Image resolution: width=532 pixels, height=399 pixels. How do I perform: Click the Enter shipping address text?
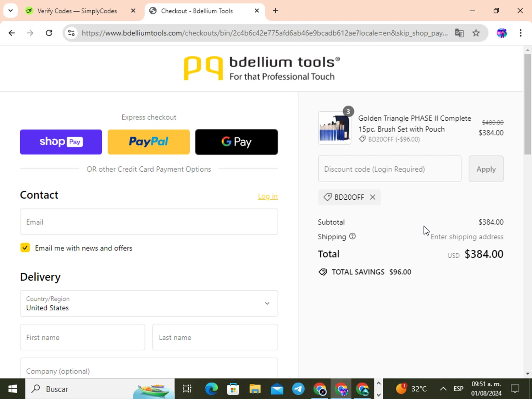pyautogui.click(x=467, y=237)
